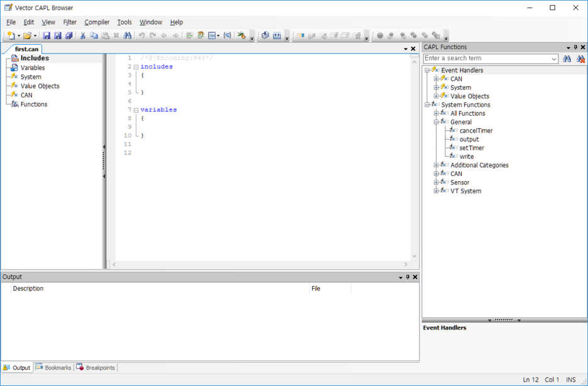The height and width of the screenshot is (386, 588).
Task: Click the Redo arrow icon
Action: point(153,36)
